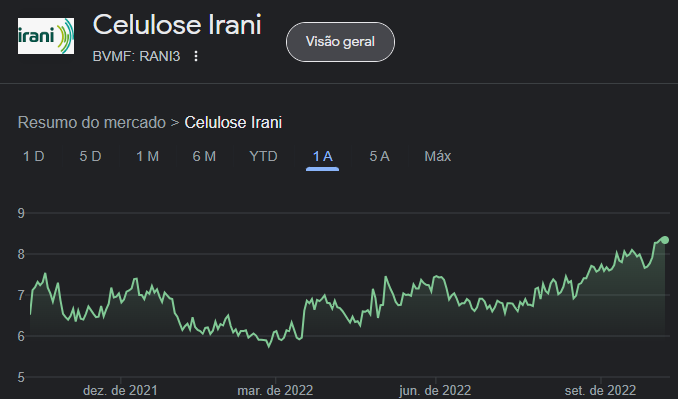Click the 9 value on price axis
The width and height of the screenshot is (678, 399).
21,213
